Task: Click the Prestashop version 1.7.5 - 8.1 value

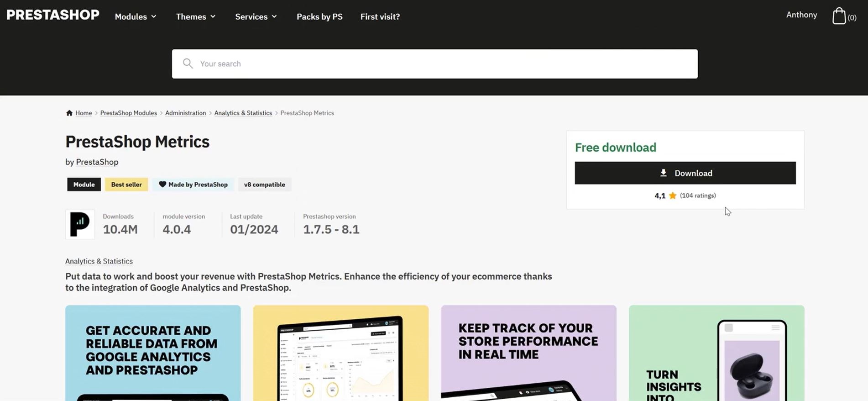Action: pos(331,229)
